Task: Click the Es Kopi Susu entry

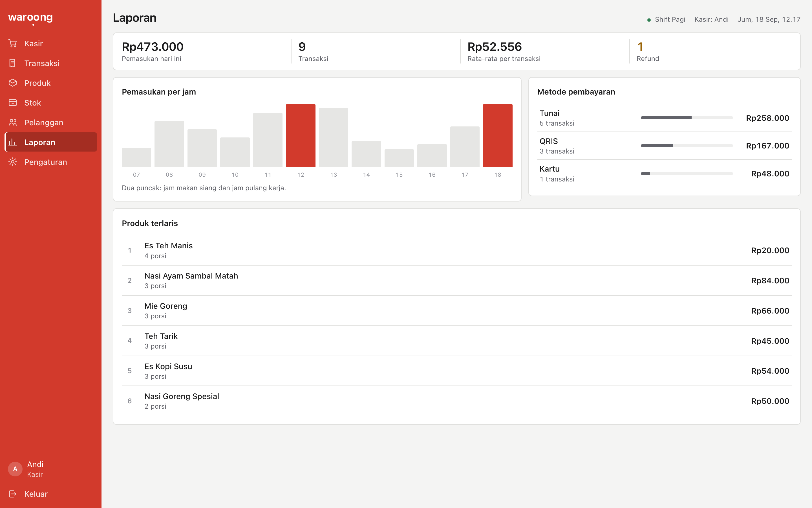Action: point(456,371)
